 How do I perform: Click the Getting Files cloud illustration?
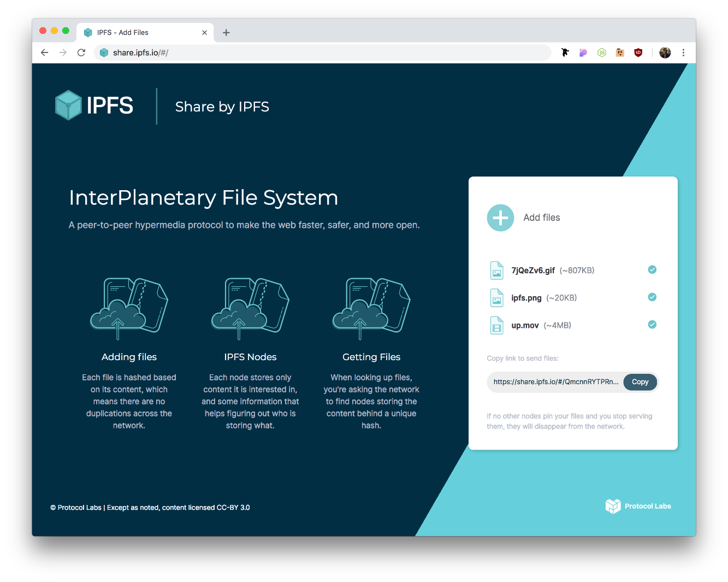point(371,309)
